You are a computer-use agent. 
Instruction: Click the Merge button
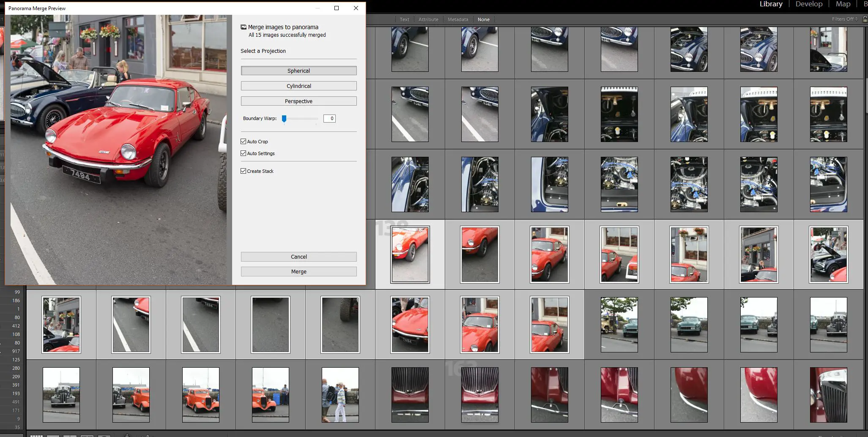pyautogui.click(x=298, y=271)
